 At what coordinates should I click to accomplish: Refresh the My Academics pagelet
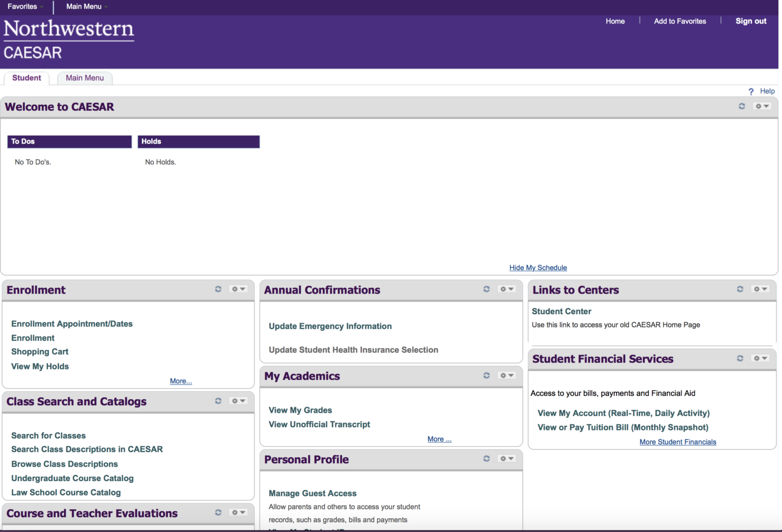point(487,375)
